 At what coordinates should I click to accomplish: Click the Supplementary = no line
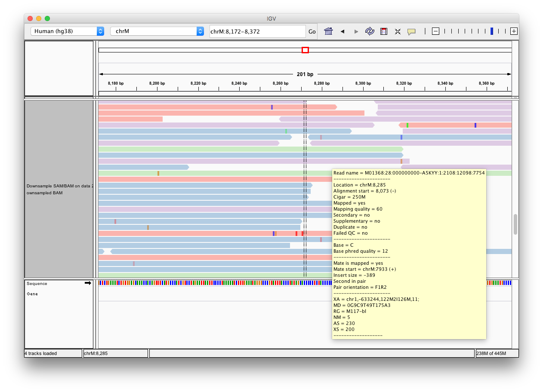pyautogui.click(x=356, y=221)
